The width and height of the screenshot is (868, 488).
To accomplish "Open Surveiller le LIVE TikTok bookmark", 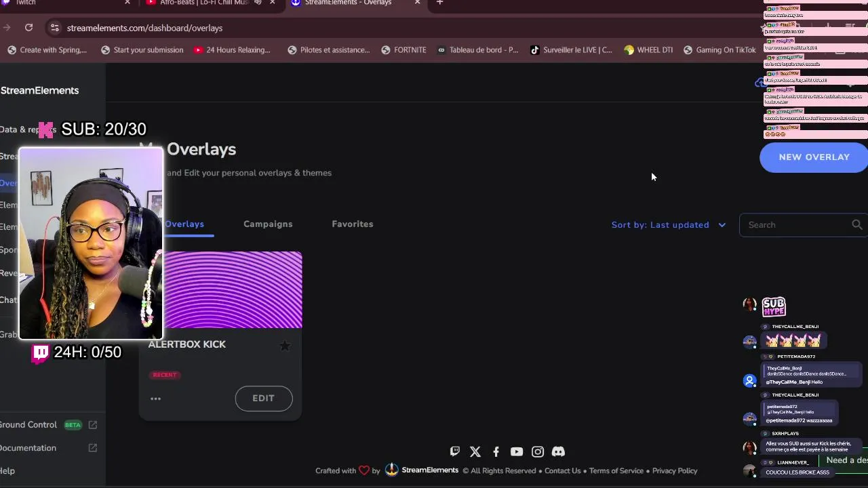I will coord(571,49).
